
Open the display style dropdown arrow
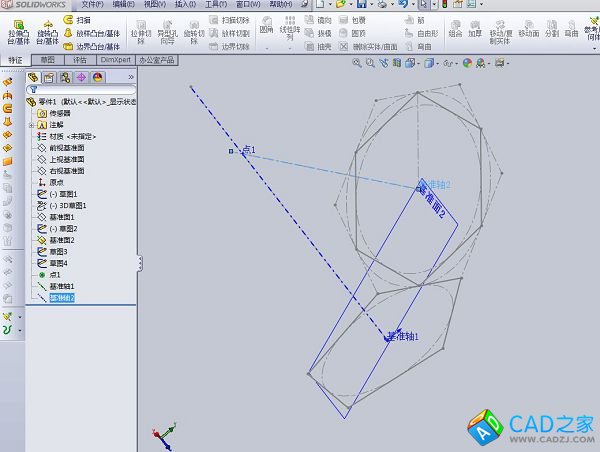pyautogui.click(x=437, y=63)
